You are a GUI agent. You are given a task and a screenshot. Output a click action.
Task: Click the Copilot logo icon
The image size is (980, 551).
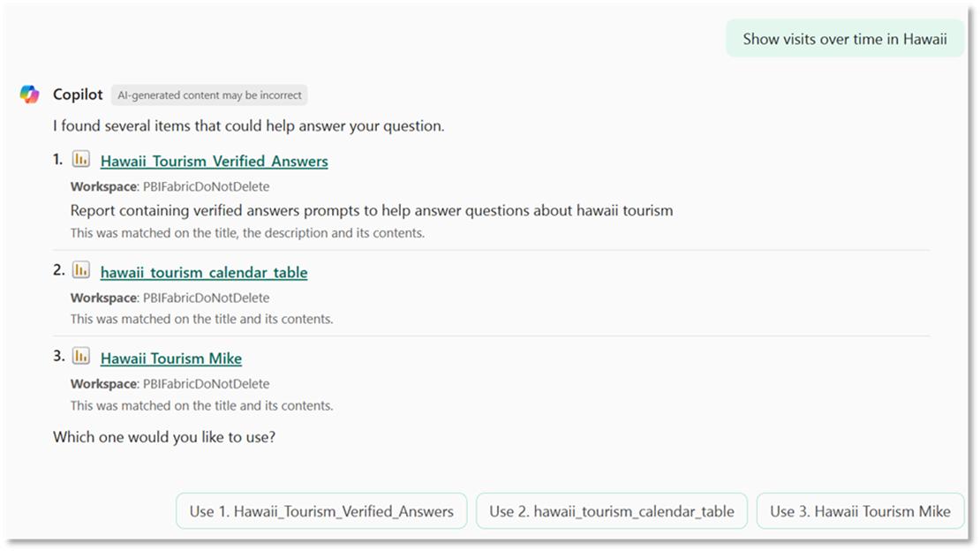coord(29,94)
